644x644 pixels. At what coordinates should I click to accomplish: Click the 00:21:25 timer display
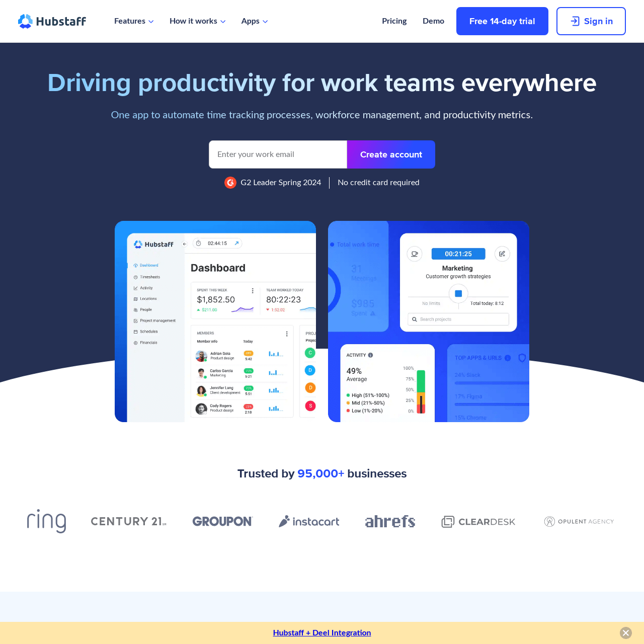click(x=458, y=254)
